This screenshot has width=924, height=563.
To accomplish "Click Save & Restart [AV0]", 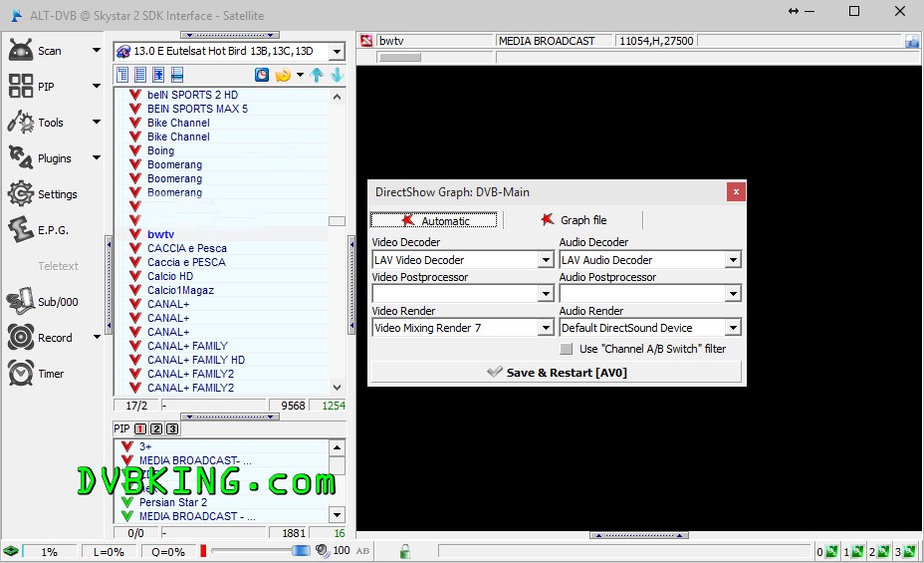I will tap(557, 372).
